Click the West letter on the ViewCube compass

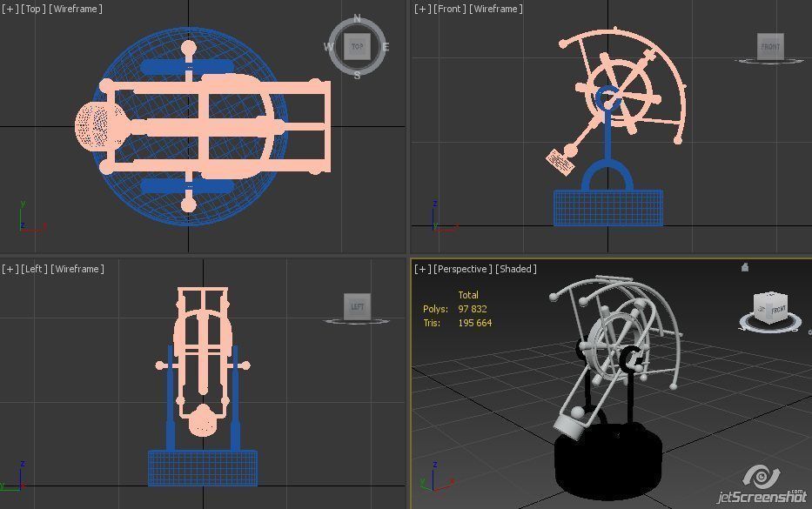click(x=328, y=47)
